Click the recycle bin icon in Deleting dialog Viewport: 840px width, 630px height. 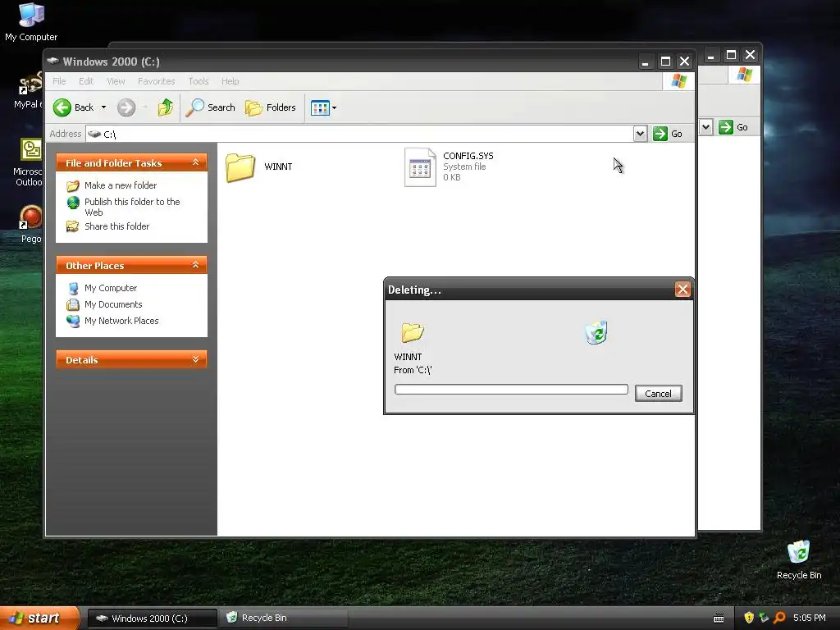point(596,333)
